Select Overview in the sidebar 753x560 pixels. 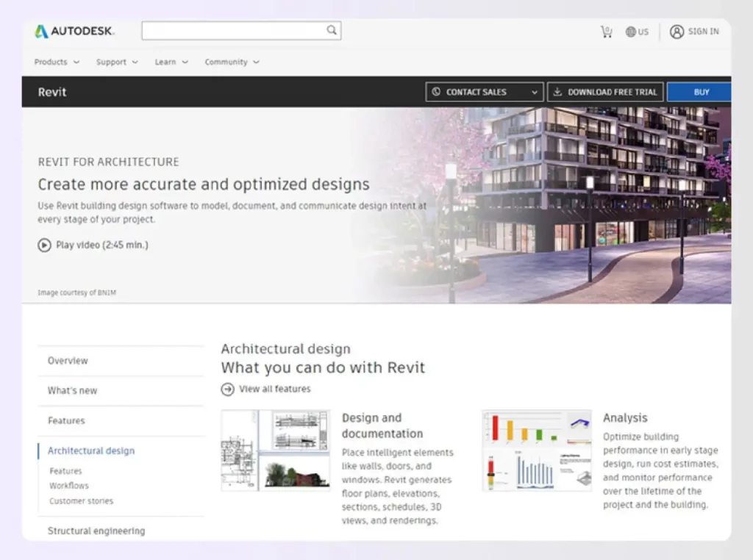[x=68, y=361]
